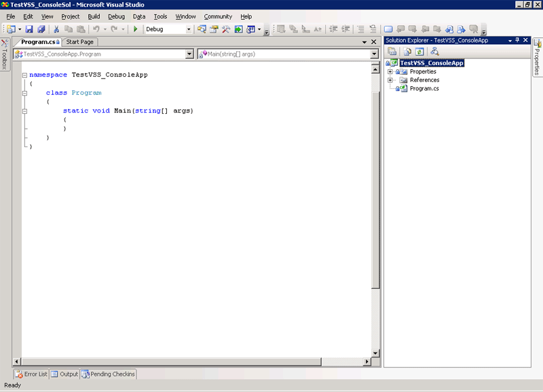Click the editor vertical scrollbar up arrow
This screenshot has width=543, height=392.
click(375, 70)
